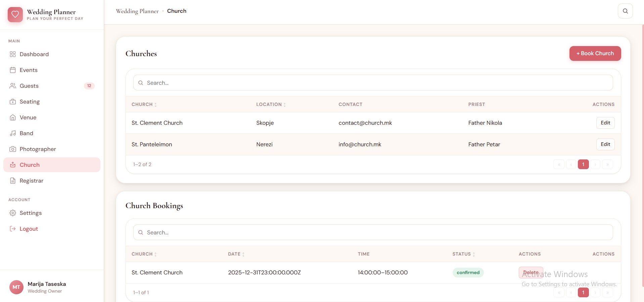Navigate to Seating in the sidebar

(x=30, y=102)
